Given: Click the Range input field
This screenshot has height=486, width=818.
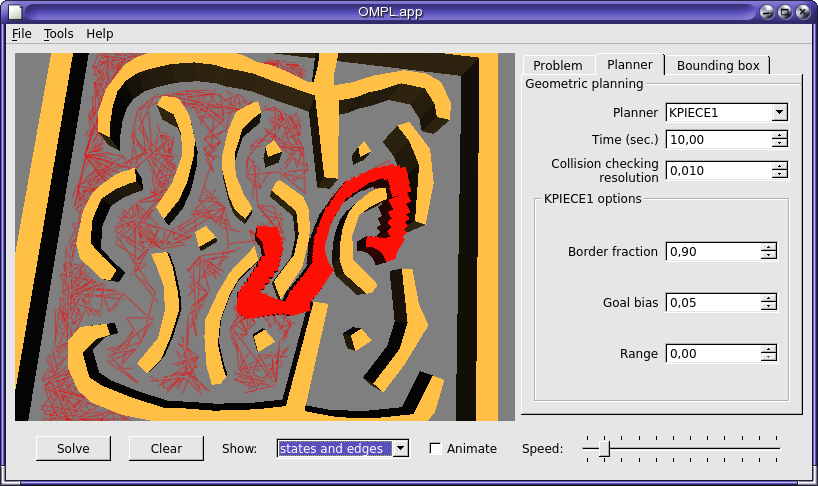Looking at the screenshot, I should 713,354.
